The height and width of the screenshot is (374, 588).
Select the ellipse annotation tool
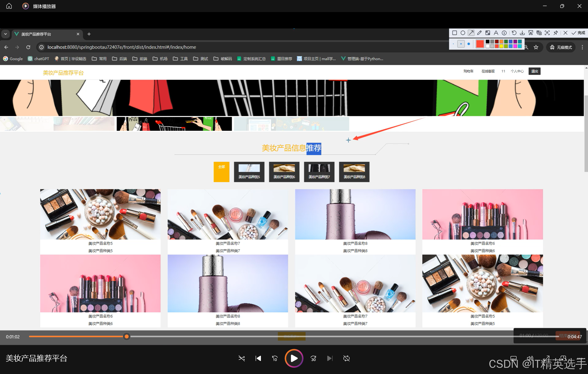(x=463, y=33)
